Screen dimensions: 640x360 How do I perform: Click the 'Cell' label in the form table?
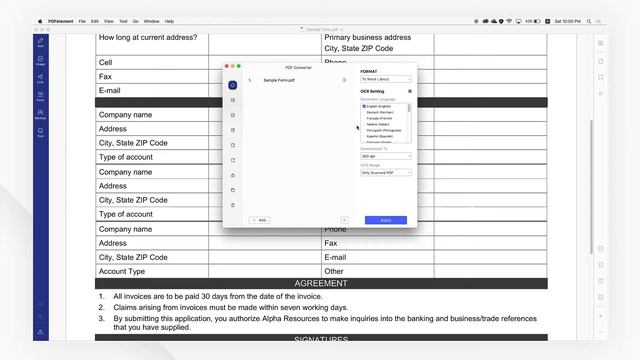[105, 62]
